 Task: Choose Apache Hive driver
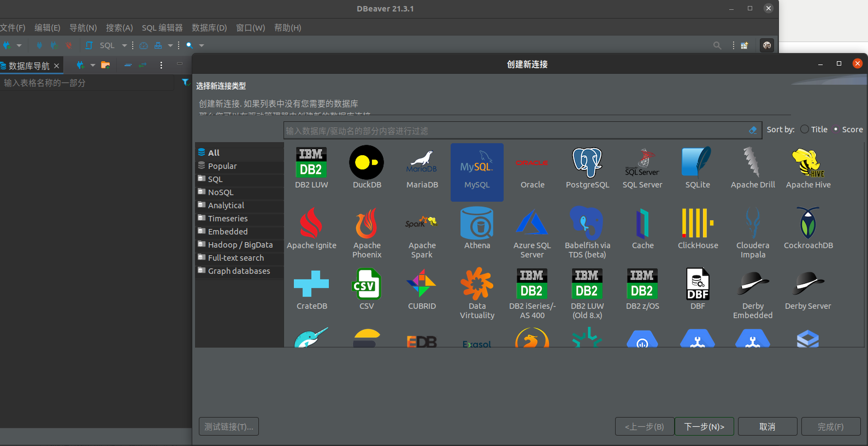pos(808,168)
